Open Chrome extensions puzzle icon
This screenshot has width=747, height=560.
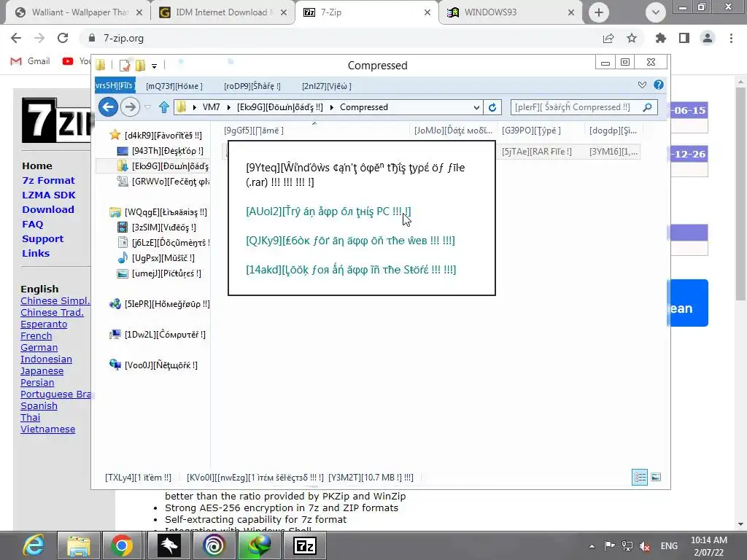(x=660, y=38)
